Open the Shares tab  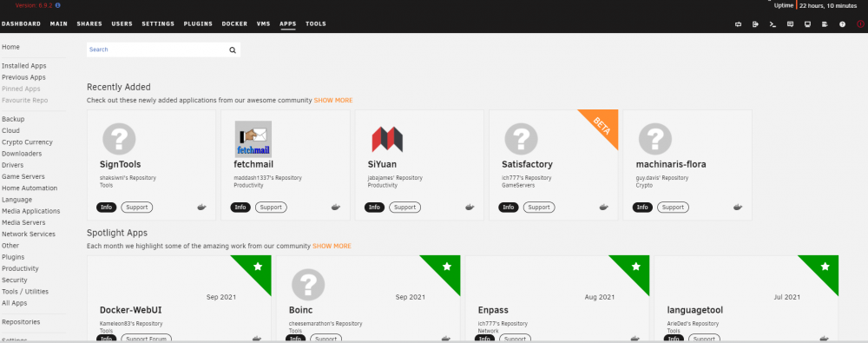(89, 23)
